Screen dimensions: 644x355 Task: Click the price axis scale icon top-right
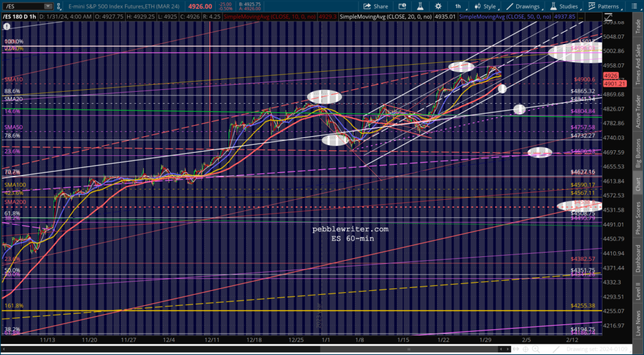pyautogui.click(x=608, y=17)
